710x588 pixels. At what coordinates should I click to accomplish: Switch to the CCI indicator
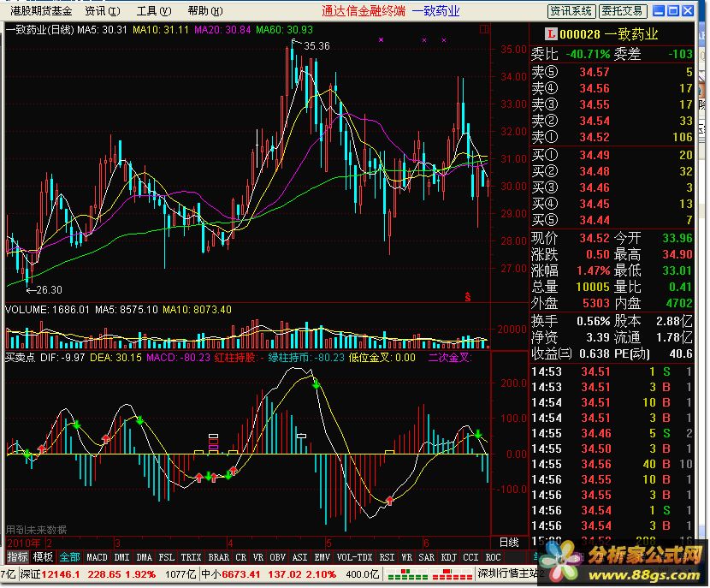pos(471,557)
